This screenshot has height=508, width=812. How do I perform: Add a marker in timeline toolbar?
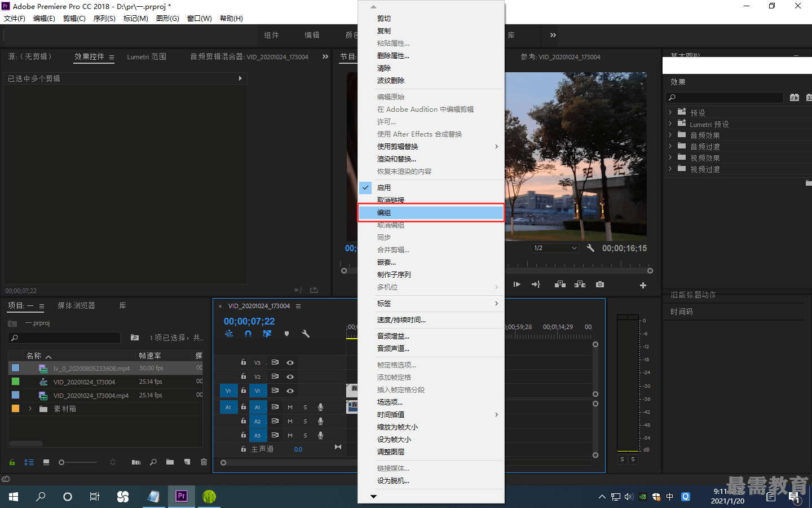coord(286,334)
